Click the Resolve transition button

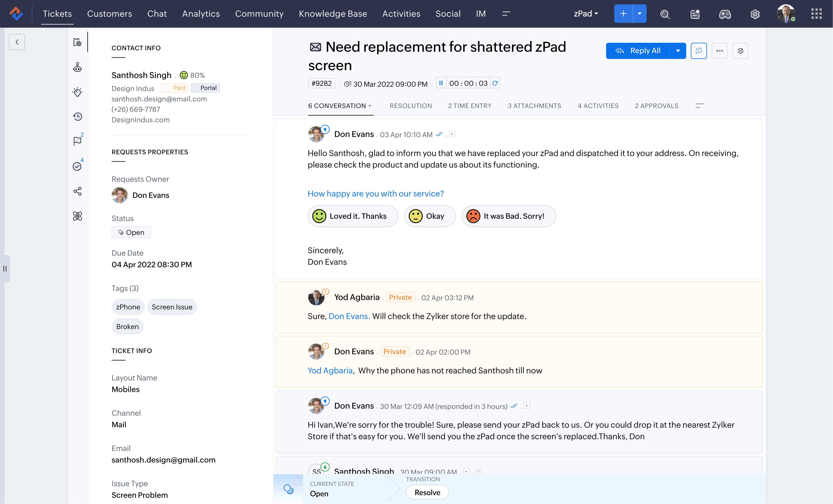pyautogui.click(x=427, y=492)
